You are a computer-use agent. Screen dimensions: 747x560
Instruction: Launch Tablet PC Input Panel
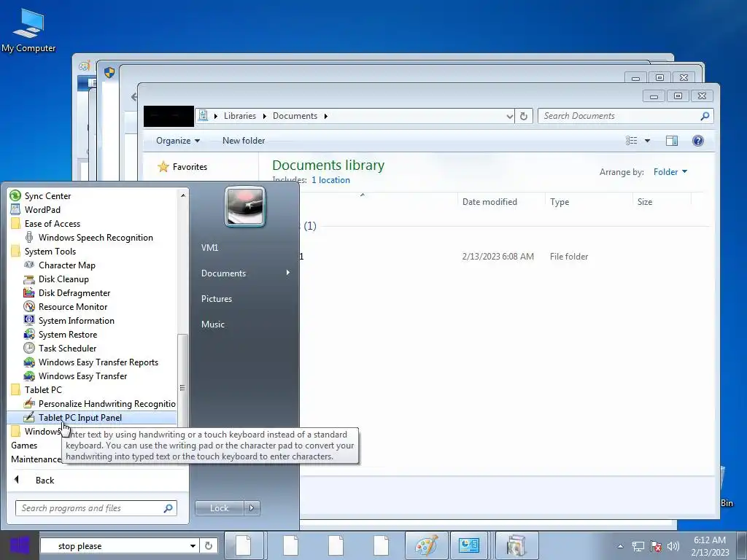tap(80, 418)
